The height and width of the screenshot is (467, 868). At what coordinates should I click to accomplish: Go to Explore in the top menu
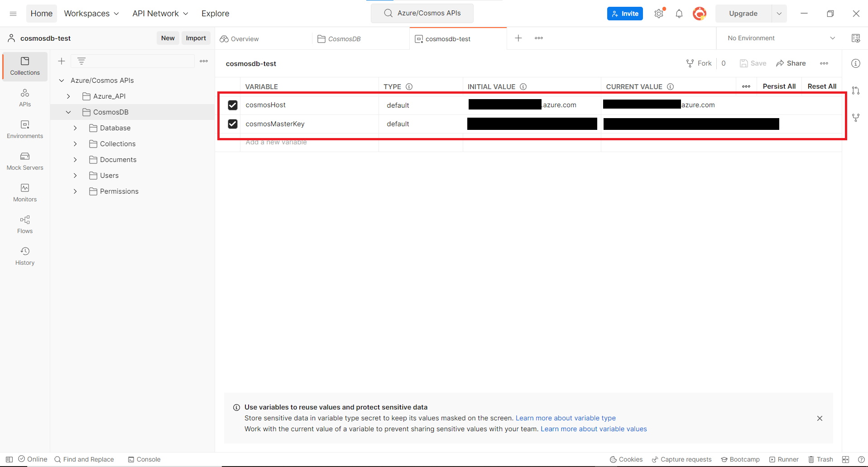216,14
